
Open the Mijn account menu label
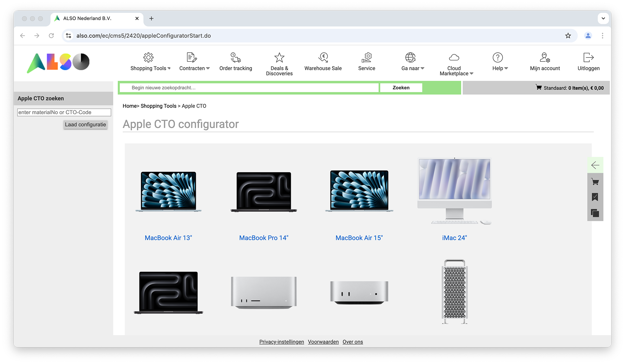[x=545, y=68]
